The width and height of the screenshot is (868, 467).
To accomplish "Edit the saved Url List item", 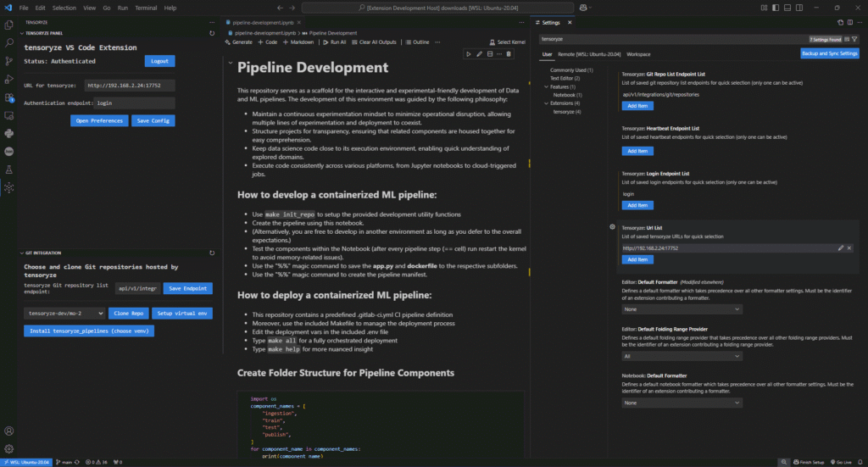I will click(841, 247).
